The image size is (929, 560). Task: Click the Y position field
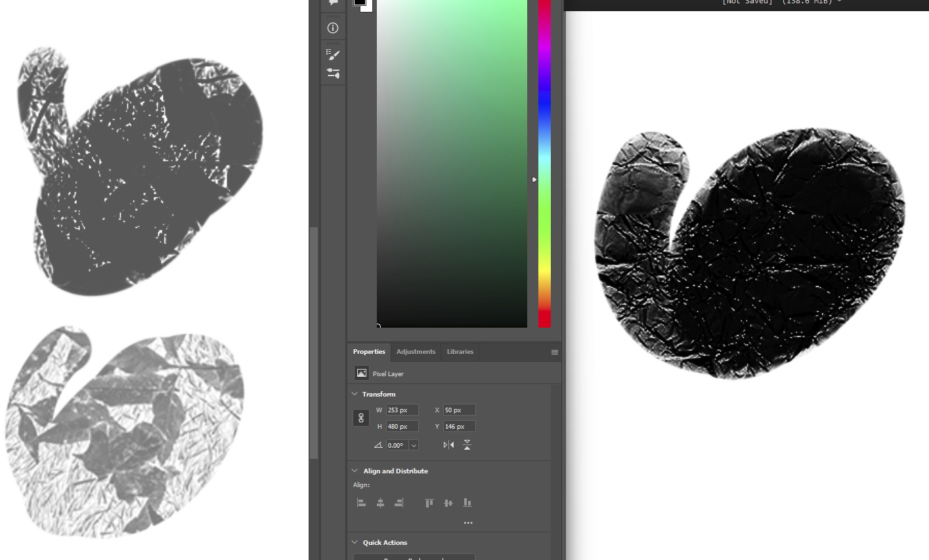point(459,426)
